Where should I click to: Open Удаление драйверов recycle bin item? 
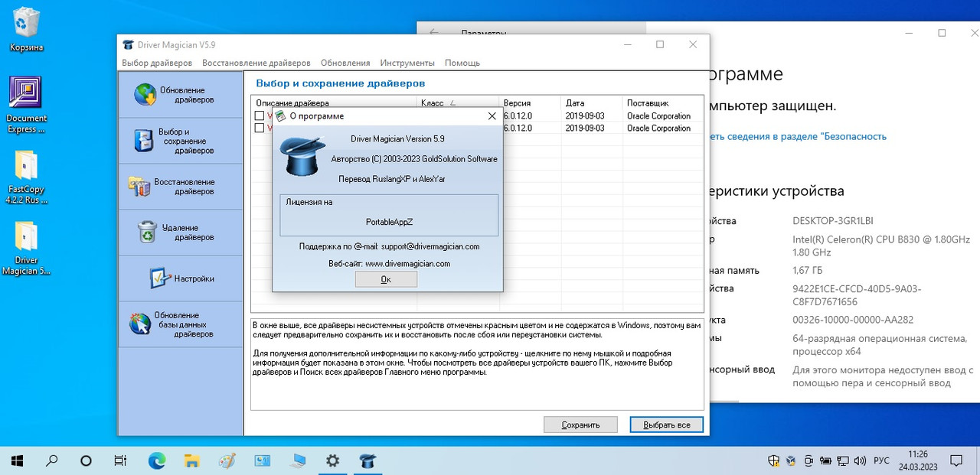180,233
